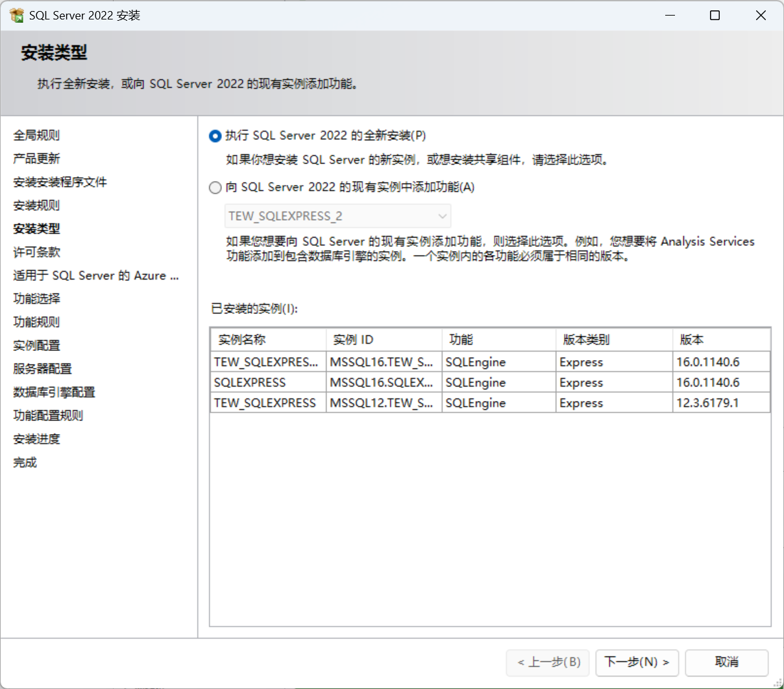Image resolution: width=784 pixels, height=689 pixels.
Task: Click 全局规则 in the step list
Action: (36, 135)
